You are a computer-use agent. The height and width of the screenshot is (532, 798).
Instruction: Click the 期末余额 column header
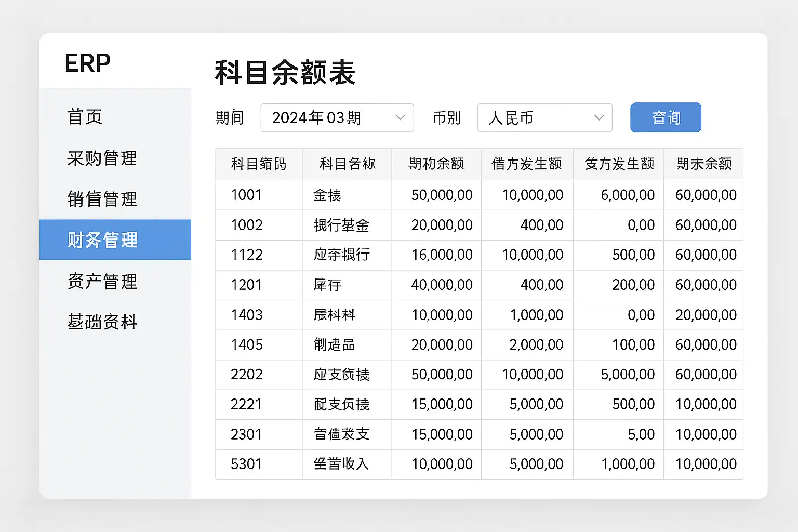click(x=703, y=164)
